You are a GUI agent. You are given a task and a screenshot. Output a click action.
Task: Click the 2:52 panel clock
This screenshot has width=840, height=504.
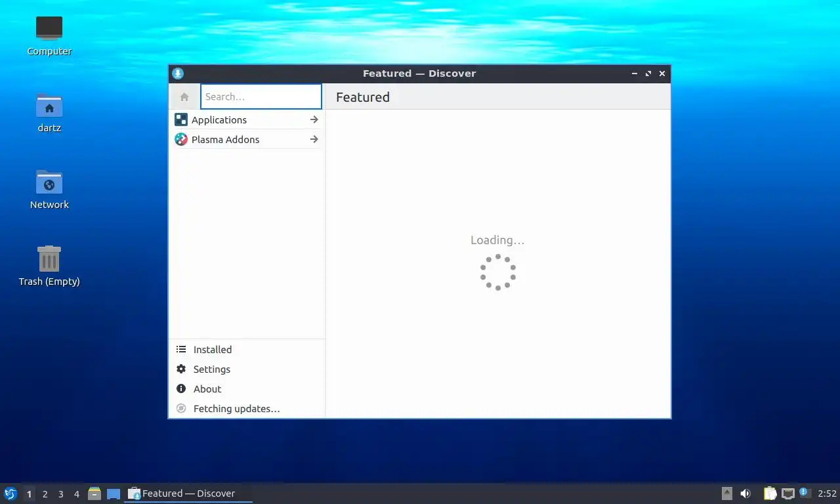coord(827,493)
